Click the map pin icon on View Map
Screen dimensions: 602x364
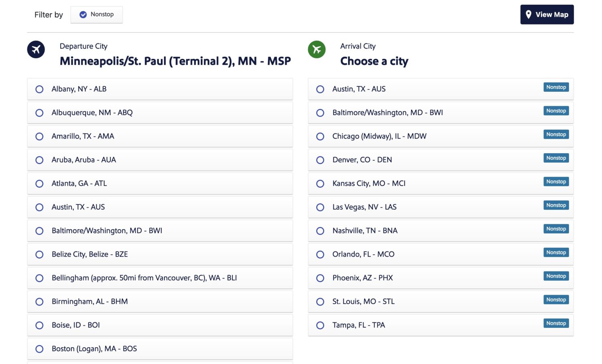[x=529, y=14]
